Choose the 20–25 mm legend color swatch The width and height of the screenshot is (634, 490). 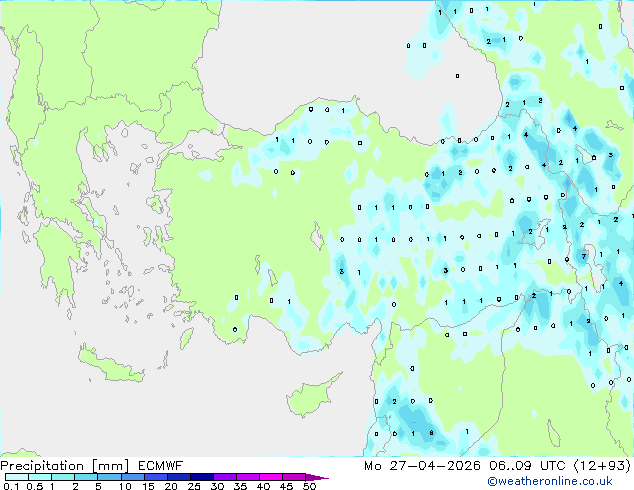click(x=179, y=477)
